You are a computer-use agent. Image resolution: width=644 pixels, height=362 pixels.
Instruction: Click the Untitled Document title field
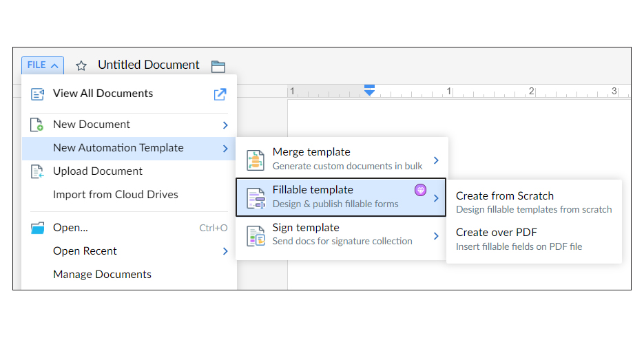pyautogui.click(x=149, y=65)
